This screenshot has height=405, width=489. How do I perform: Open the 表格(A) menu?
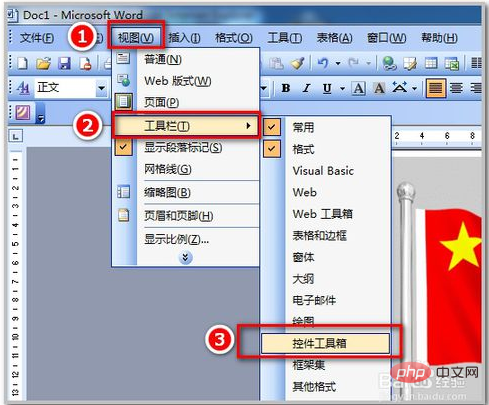tap(334, 38)
